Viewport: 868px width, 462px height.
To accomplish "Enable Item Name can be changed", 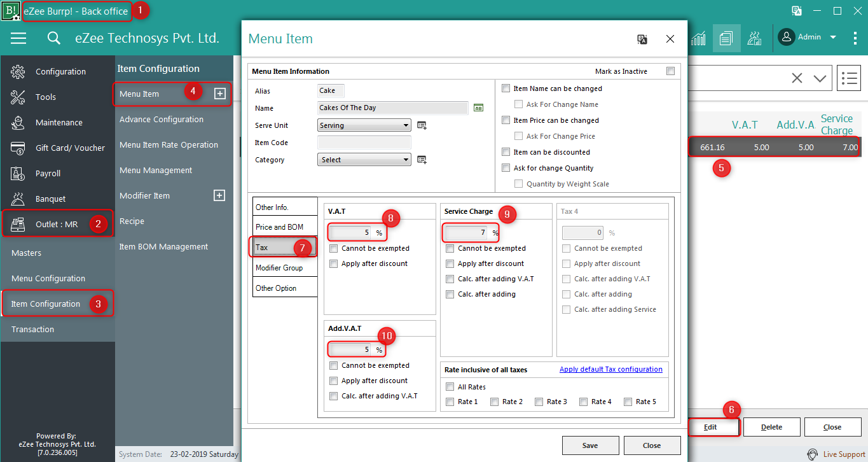I will [x=506, y=88].
